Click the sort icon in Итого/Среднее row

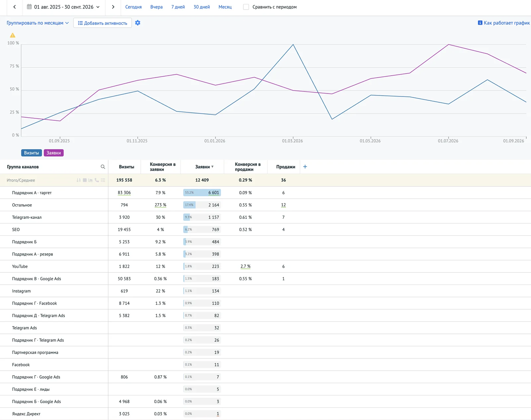[78, 180]
